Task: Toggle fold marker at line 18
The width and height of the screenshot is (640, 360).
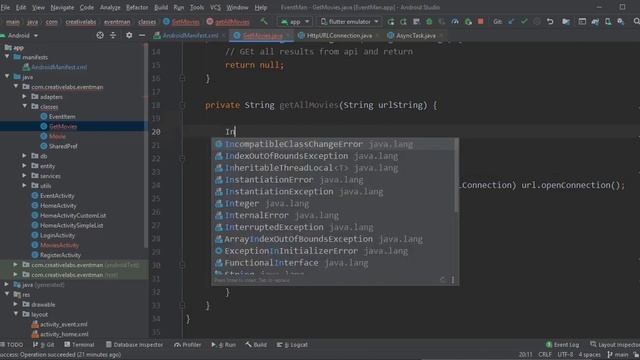Action: tap(182, 105)
